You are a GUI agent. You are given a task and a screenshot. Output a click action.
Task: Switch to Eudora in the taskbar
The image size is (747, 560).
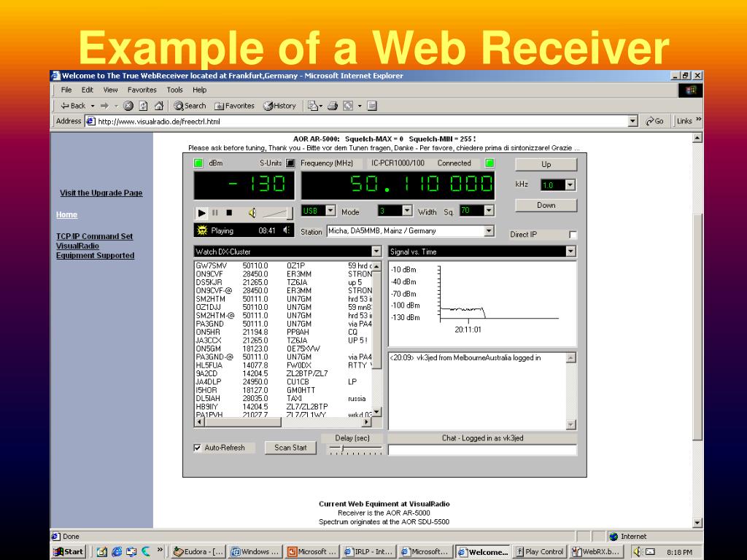[198, 551]
